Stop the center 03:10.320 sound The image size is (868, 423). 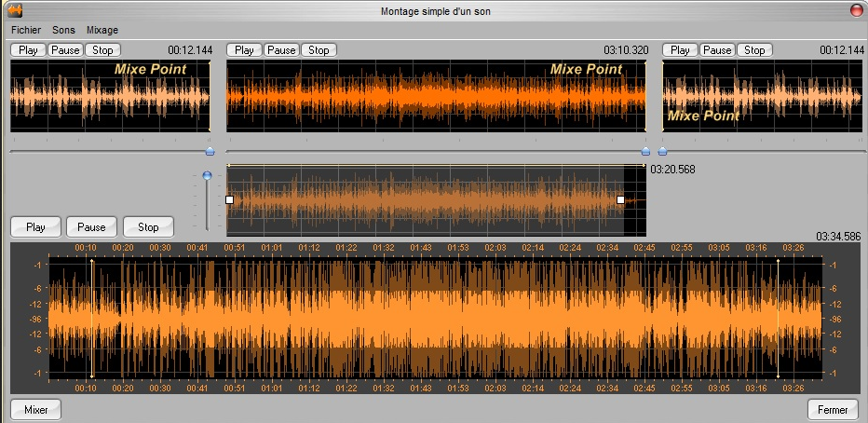click(x=319, y=49)
